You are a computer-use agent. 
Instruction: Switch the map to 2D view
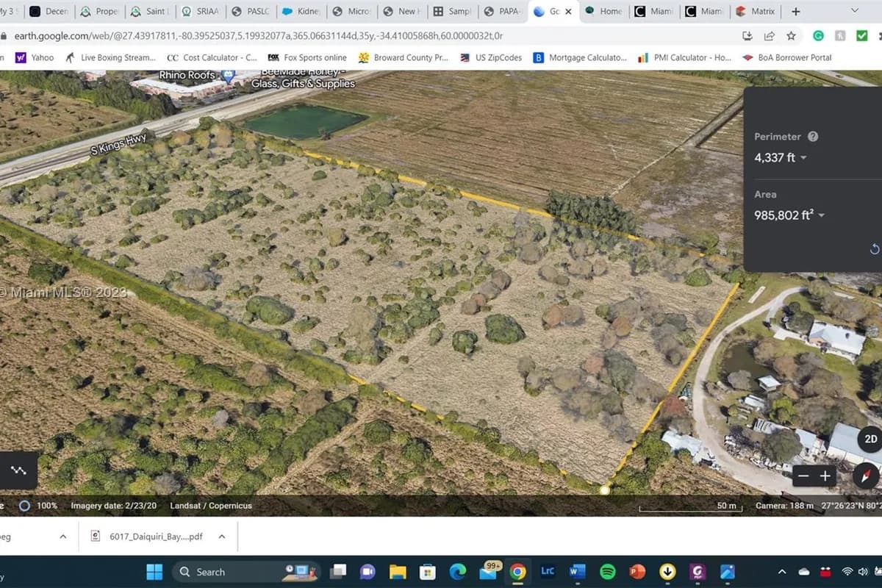point(871,439)
